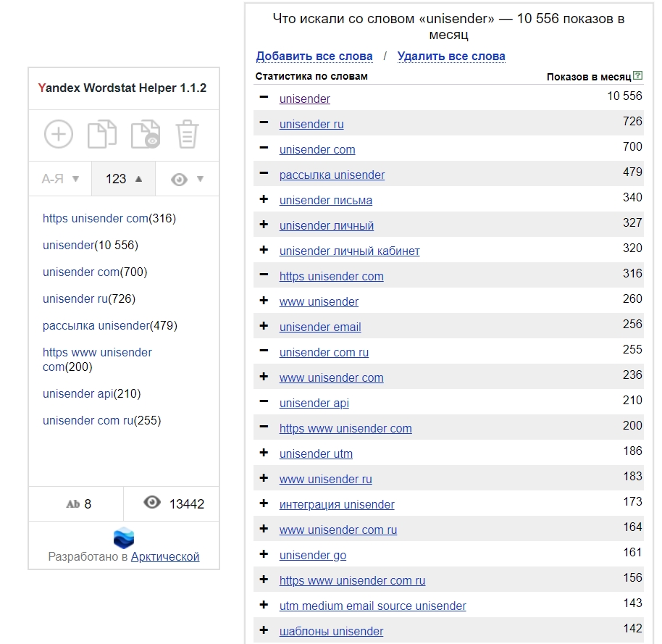The height and width of the screenshot is (644, 662).
Task: Open the Арктической developer link
Action: (165, 556)
